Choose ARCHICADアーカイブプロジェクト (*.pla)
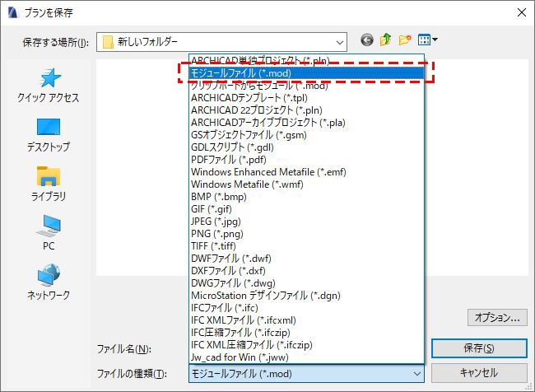This screenshot has width=535, height=392. tap(306, 122)
